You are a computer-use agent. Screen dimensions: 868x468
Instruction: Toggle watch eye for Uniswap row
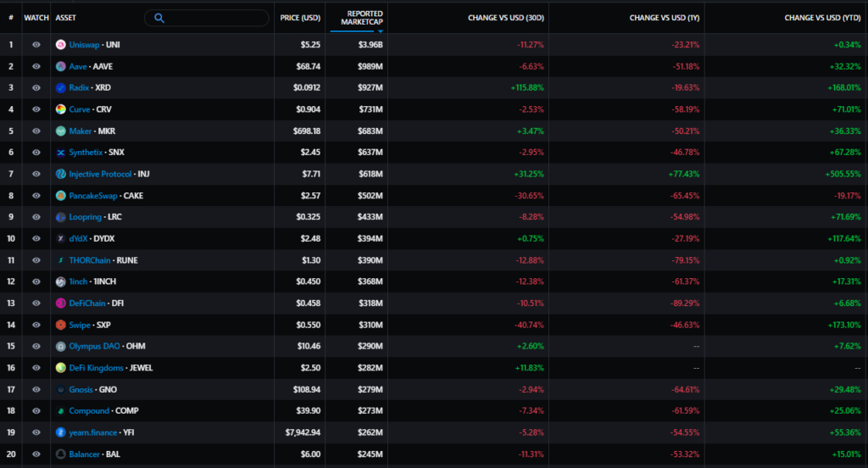(36, 45)
